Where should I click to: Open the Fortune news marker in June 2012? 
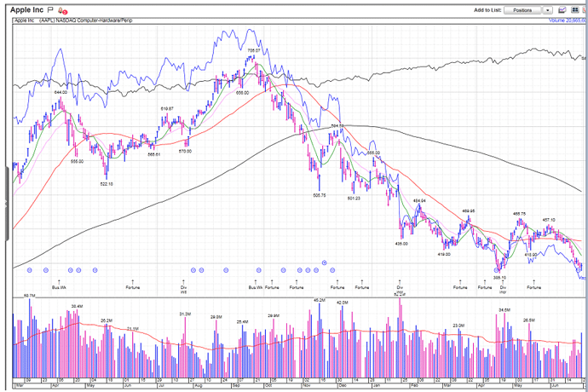[x=133, y=285]
